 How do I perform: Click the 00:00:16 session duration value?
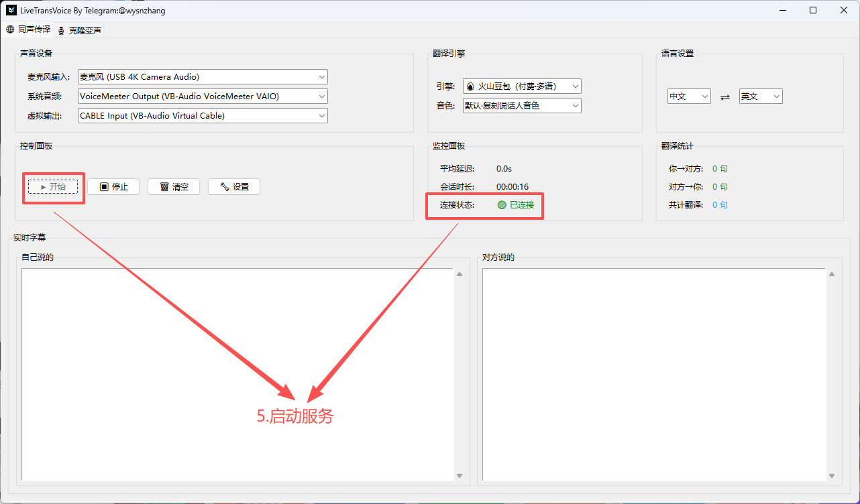point(513,187)
